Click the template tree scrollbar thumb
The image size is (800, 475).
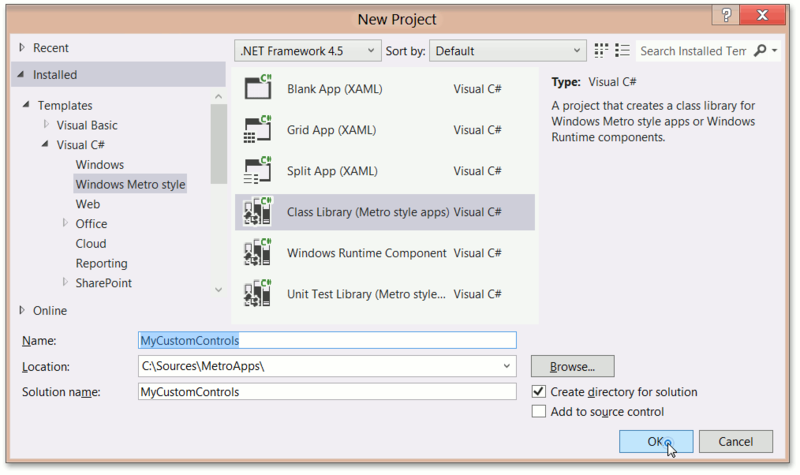click(218, 144)
